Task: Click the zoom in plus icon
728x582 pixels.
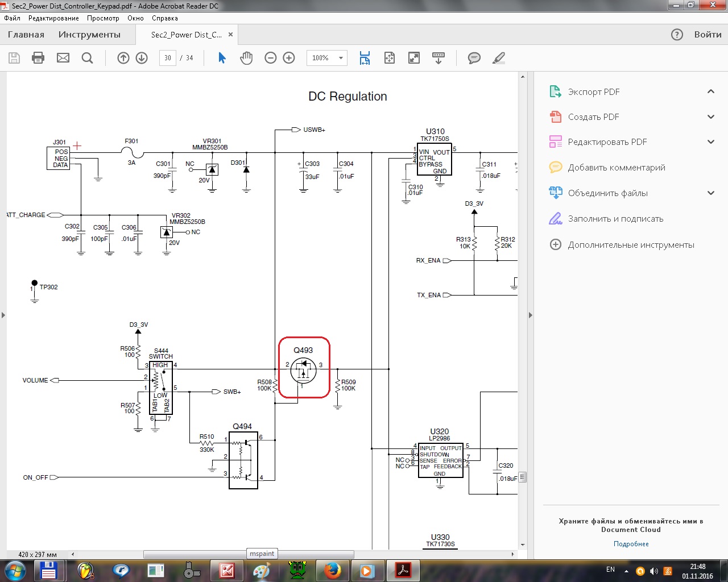Action: coord(289,58)
